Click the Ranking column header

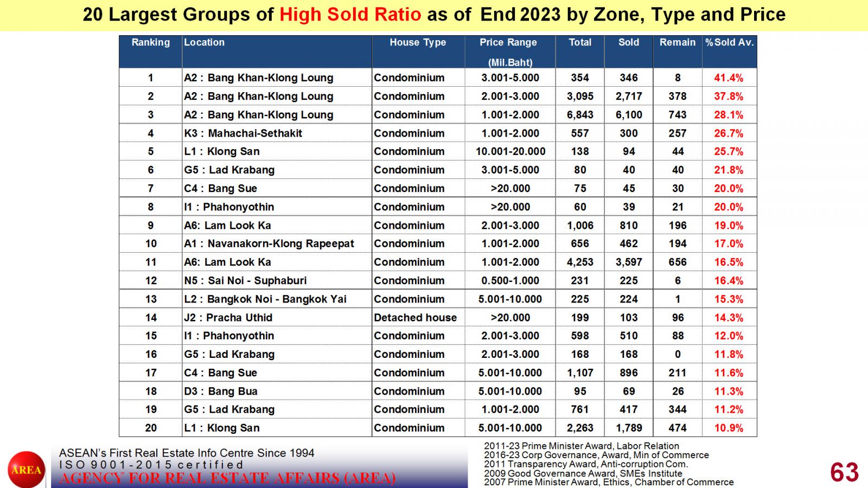[151, 42]
